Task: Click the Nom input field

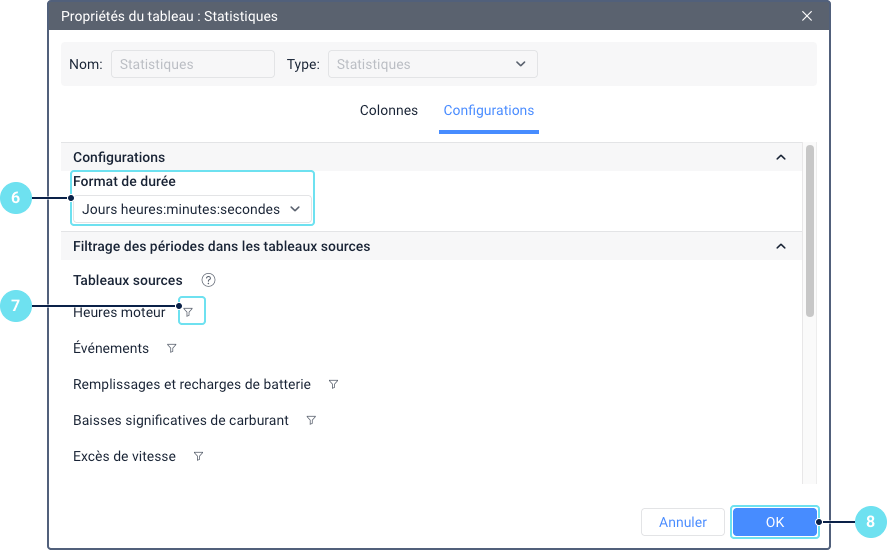Action: click(x=192, y=64)
